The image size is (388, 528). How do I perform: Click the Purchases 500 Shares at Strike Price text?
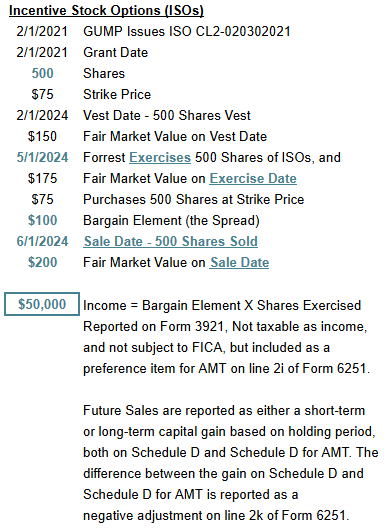[x=194, y=199]
